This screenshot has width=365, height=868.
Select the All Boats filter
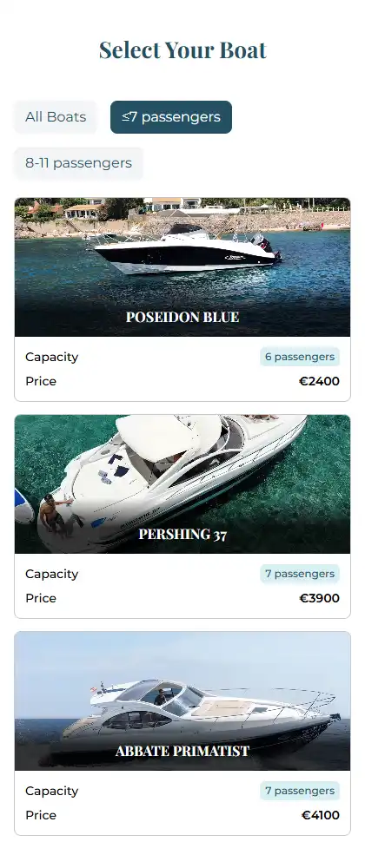56,117
